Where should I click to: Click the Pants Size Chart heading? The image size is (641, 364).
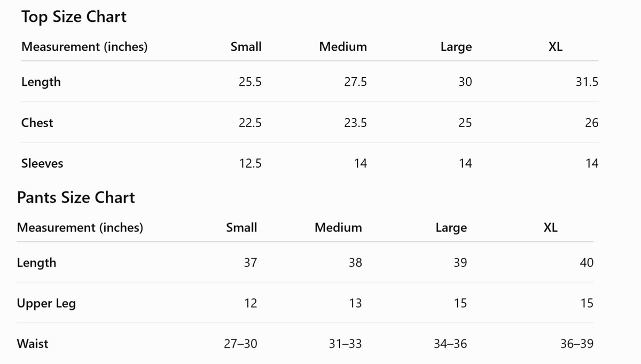(x=76, y=197)
